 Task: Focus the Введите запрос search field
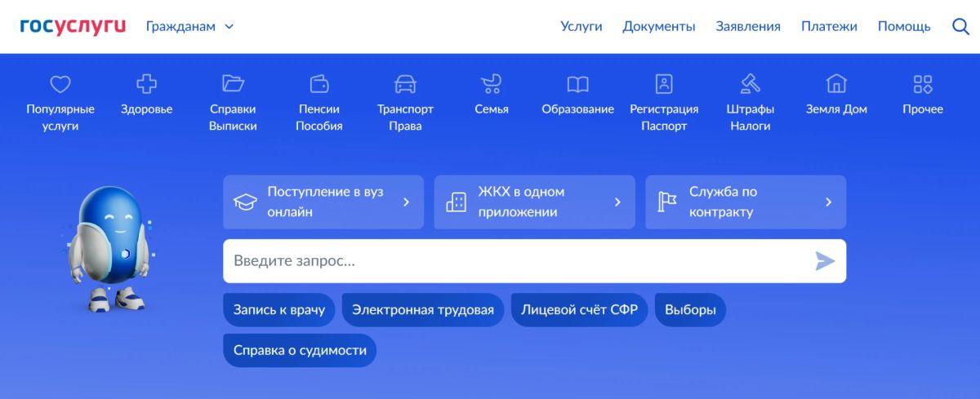tap(534, 261)
